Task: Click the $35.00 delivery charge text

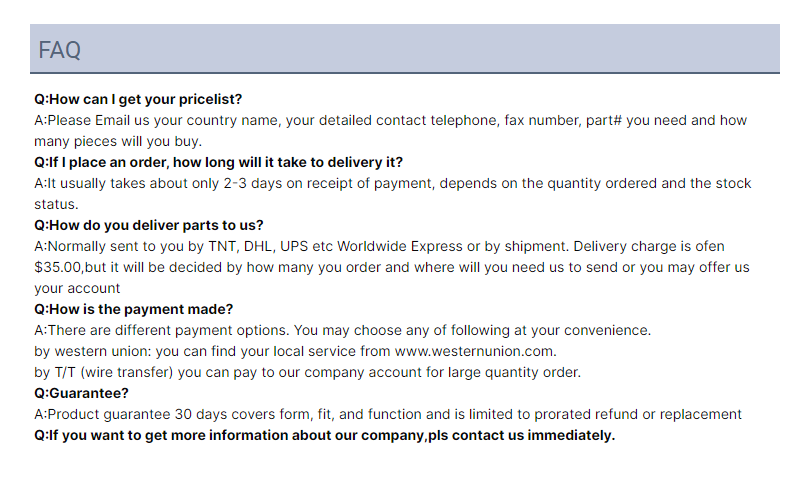Action: point(57,267)
